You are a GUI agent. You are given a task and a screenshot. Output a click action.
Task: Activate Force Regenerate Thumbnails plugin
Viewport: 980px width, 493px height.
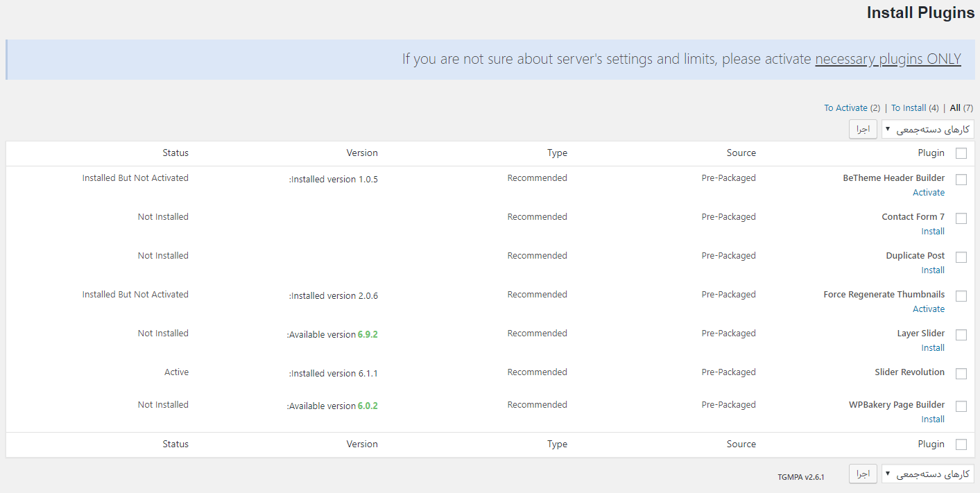[929, 309]
